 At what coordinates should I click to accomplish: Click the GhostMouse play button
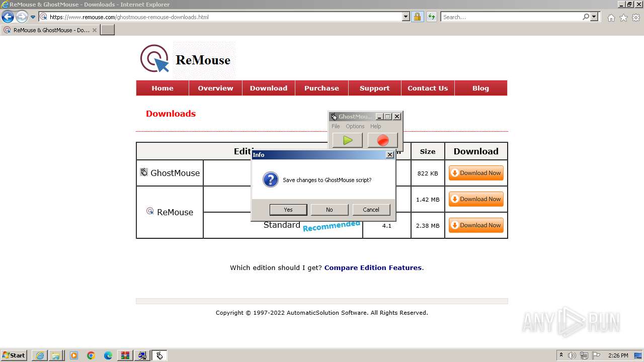coord(347,140)
